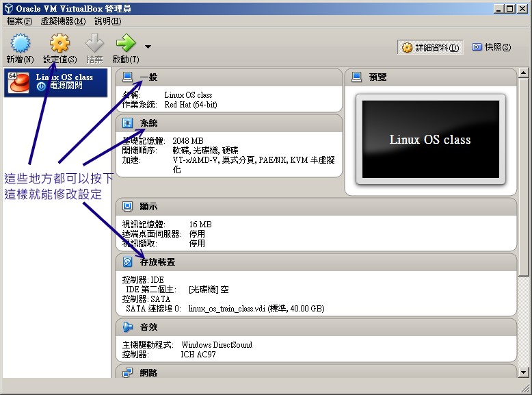The height and width of the screenshot is (395, 532).
Task: Open 設定值 (Settings) gear icon
Action: click(60, 44)
